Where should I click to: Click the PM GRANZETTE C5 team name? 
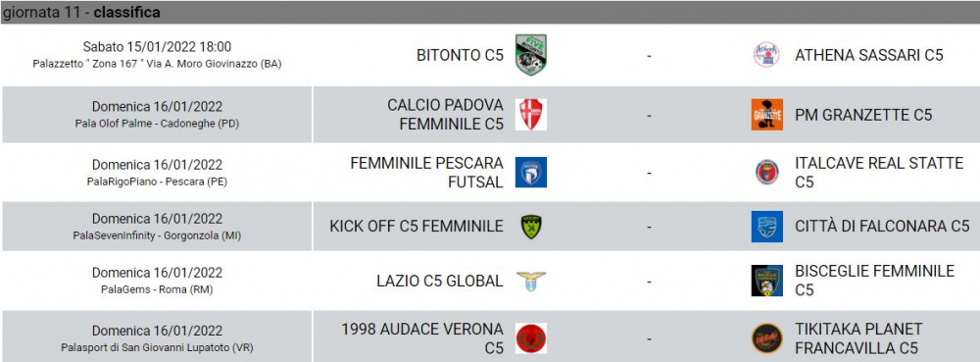tap(863, 115)
